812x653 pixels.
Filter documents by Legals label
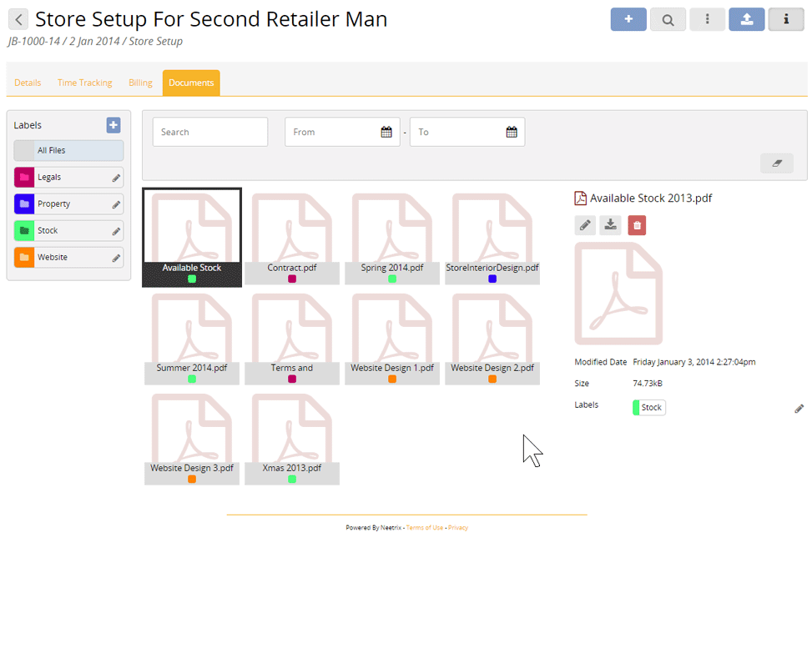tap(69, 177)
